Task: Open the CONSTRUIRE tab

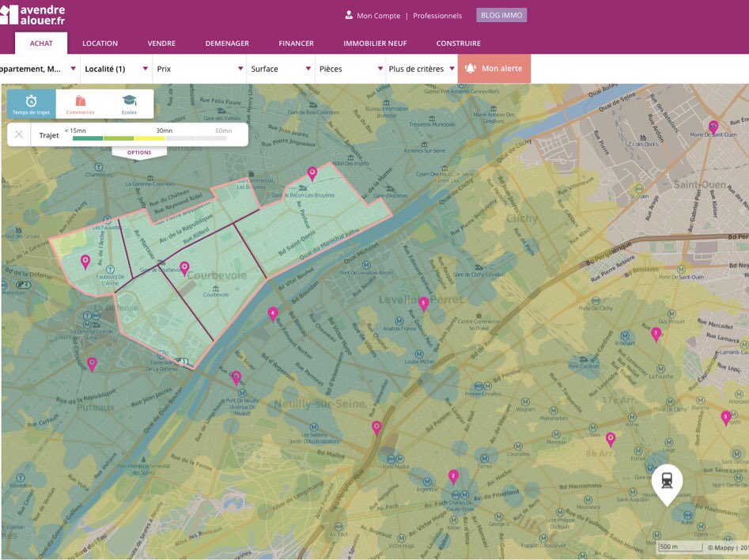Action: pyautogui.click(x=459, y=43)
